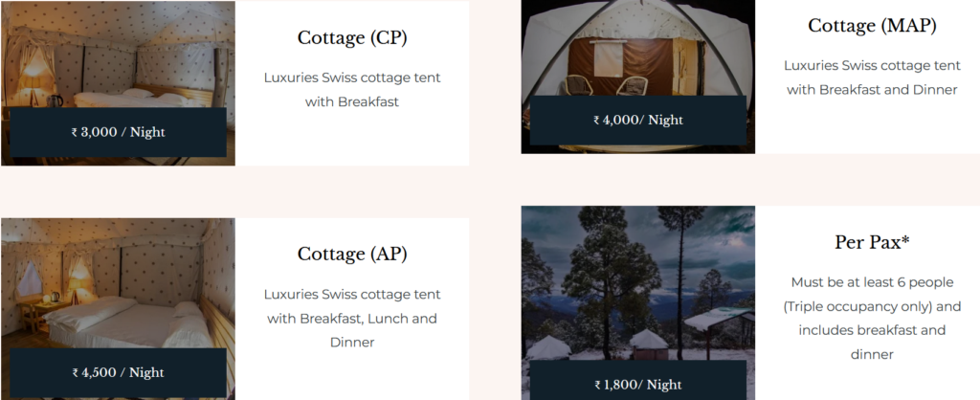This screenshot has width=980, height=400.
Task: Click the Per Pax* heading
Action: tap(871, 242)
